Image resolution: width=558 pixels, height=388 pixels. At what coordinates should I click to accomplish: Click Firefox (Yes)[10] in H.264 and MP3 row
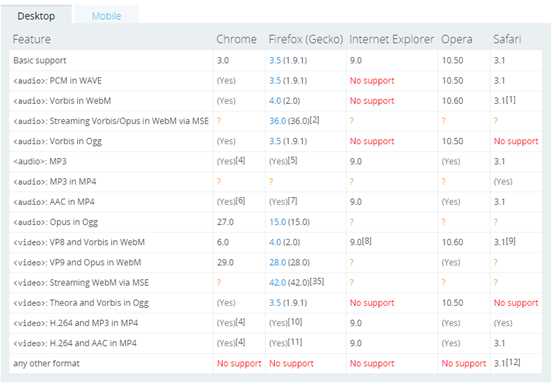pos(286,323)
